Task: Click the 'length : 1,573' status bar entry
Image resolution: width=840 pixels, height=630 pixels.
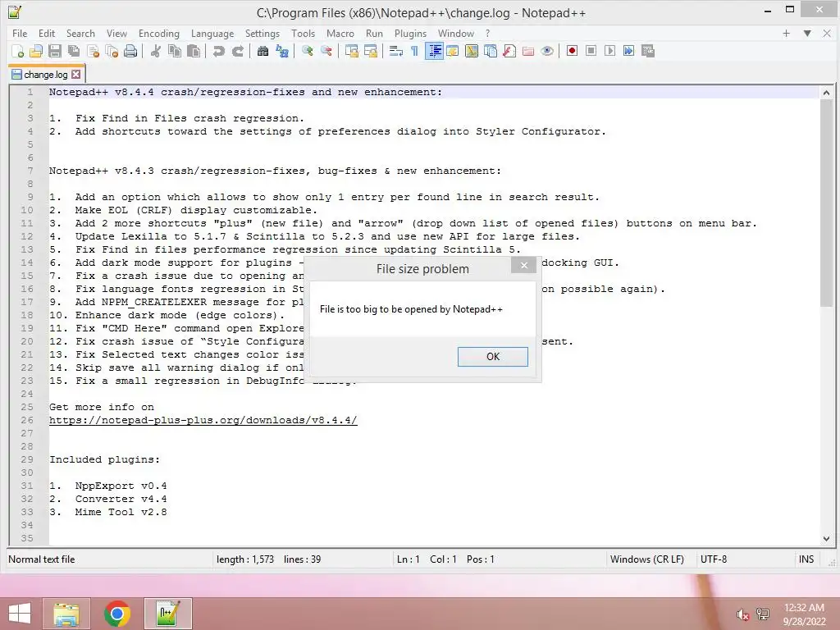Action: click(x=245, y=559)
